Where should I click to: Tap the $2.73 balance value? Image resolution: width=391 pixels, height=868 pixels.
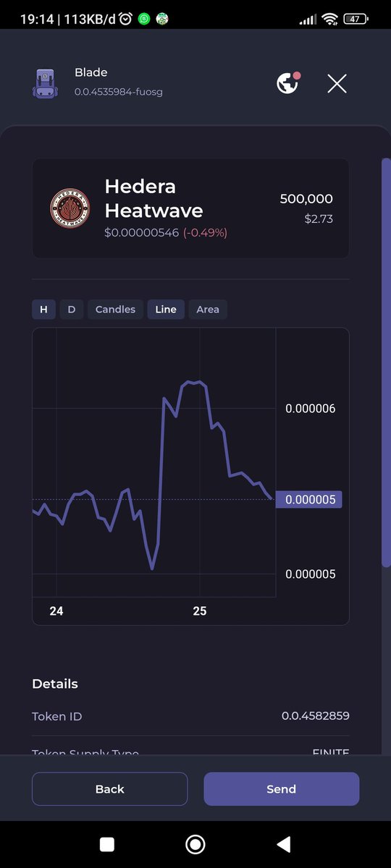[319, 218]
